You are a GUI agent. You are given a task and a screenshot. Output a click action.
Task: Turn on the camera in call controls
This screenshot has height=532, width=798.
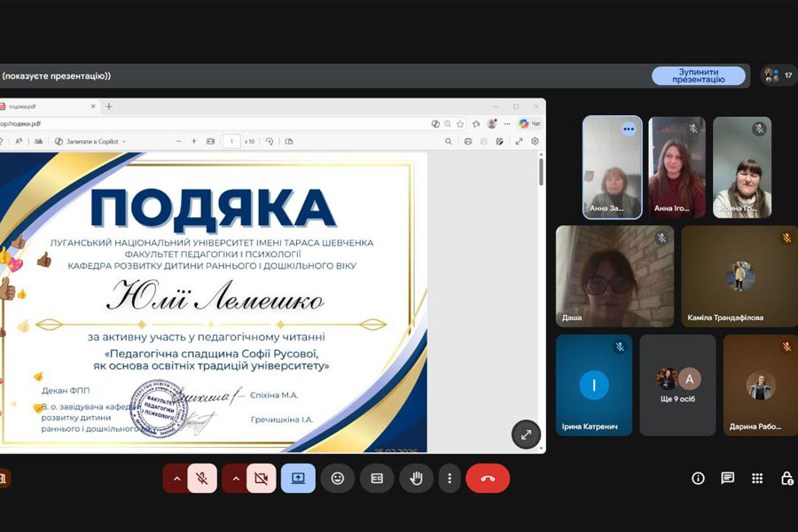[261, 479]
